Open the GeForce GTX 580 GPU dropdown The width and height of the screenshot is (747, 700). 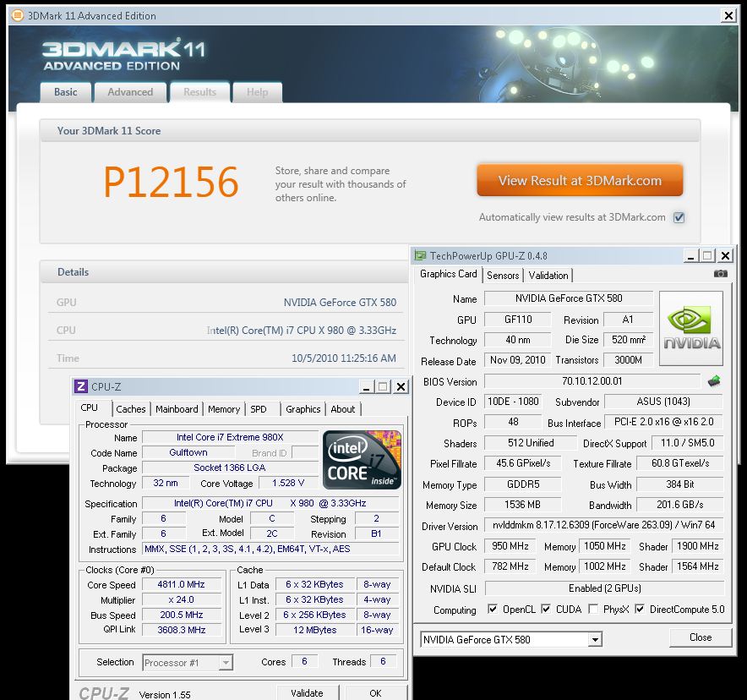pyautogui.click(x=595, y=640)
